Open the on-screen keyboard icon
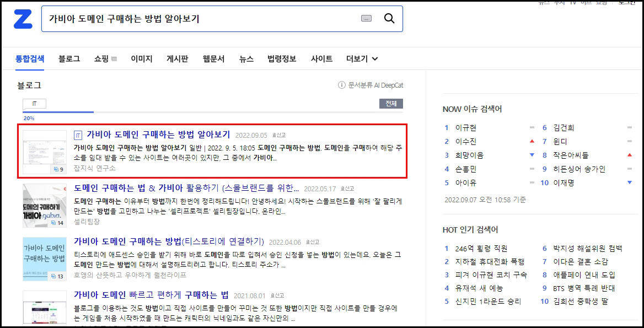This screenshot has width=644, height=328. 366,18
